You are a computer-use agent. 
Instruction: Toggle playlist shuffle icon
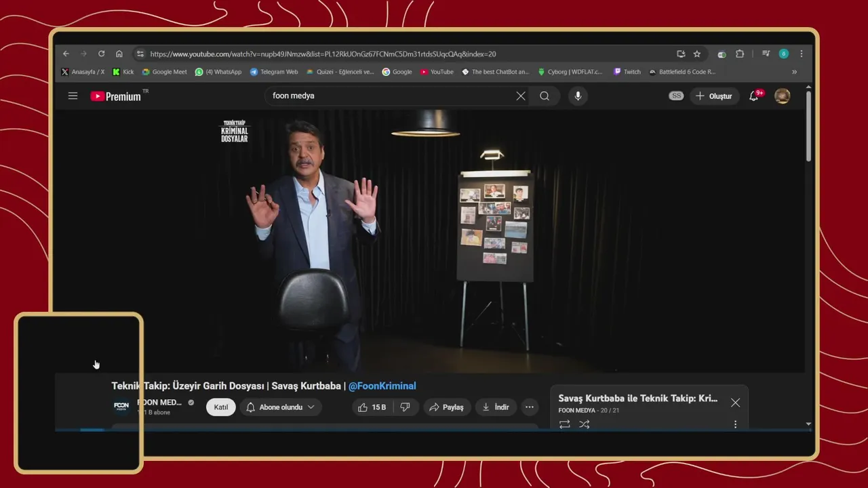pos(585,424)
